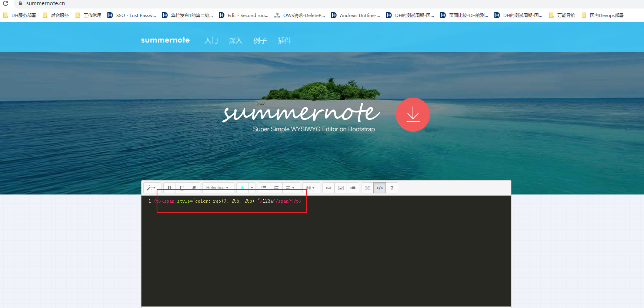Toggle fullscreen editor mode

click(367, 188)
